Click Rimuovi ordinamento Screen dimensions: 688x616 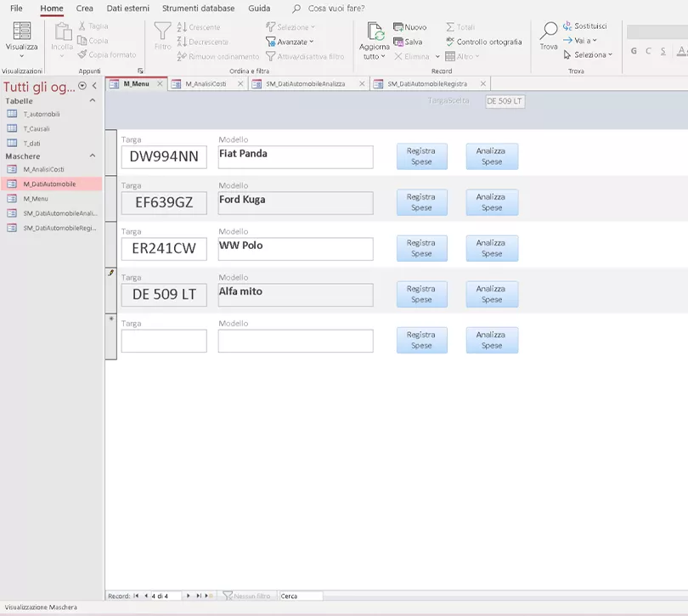(218, 56)
